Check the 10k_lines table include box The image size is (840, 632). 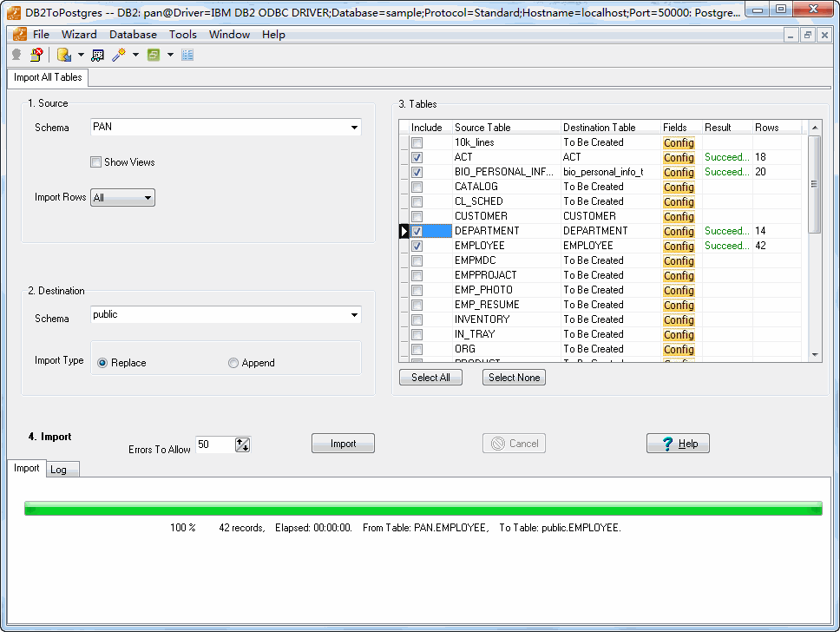(x=417, y=142)
